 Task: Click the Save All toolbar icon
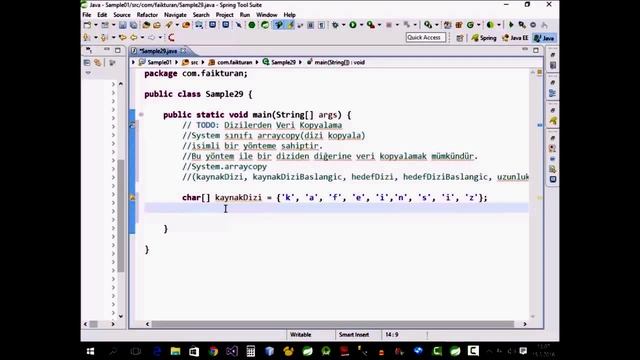click(x=133, y=25)
